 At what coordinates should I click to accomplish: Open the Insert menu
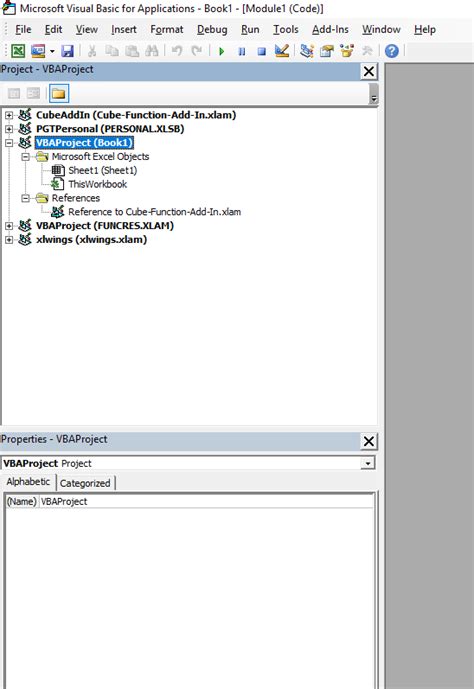tap(124, 29)
